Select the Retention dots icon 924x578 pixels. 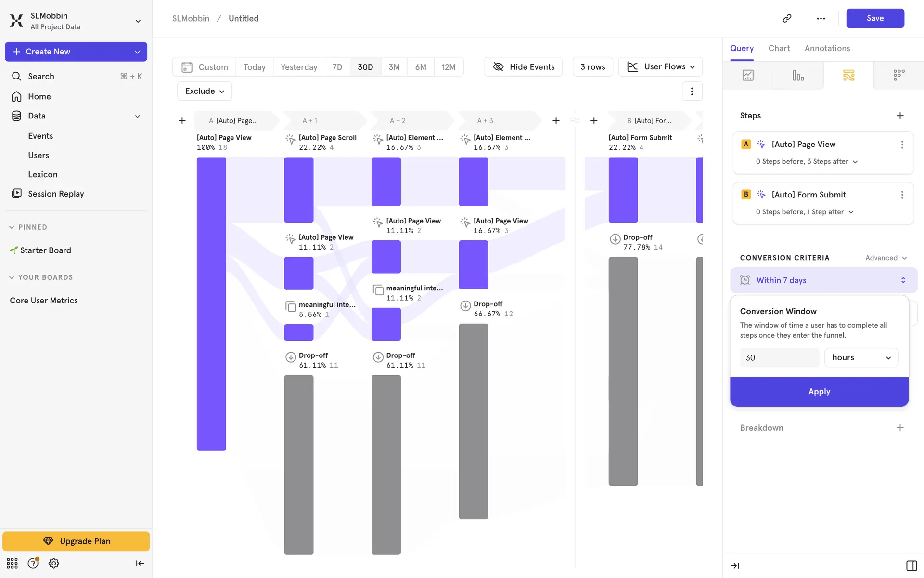click(898, 75)
